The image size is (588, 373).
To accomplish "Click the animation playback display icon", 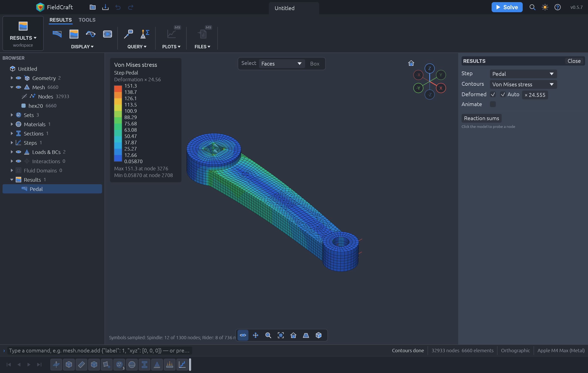I will click(x=108, y=34).
